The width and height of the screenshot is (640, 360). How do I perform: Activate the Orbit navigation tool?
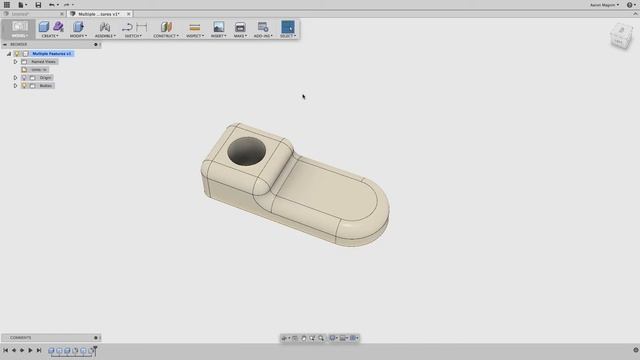point(284,338)
